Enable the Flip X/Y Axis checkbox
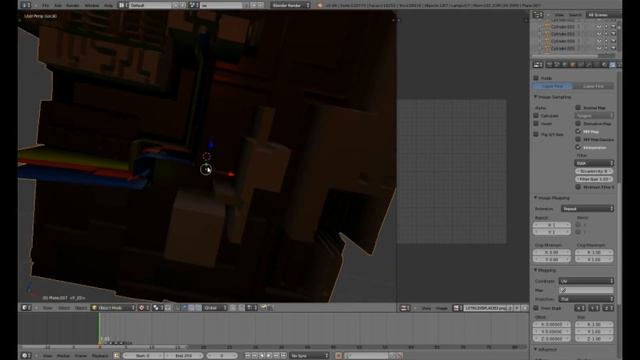Viewport: 640px width, 360px height. coord(536,134)
